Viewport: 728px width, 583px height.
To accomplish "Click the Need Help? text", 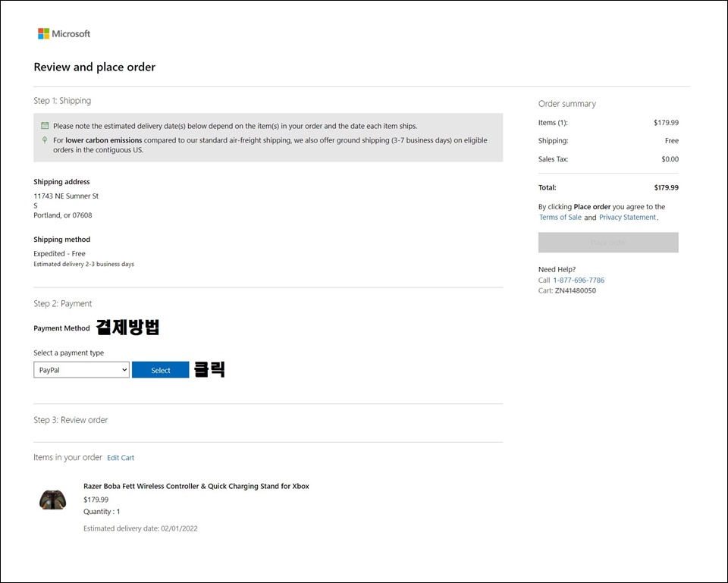I will point(557,269).
